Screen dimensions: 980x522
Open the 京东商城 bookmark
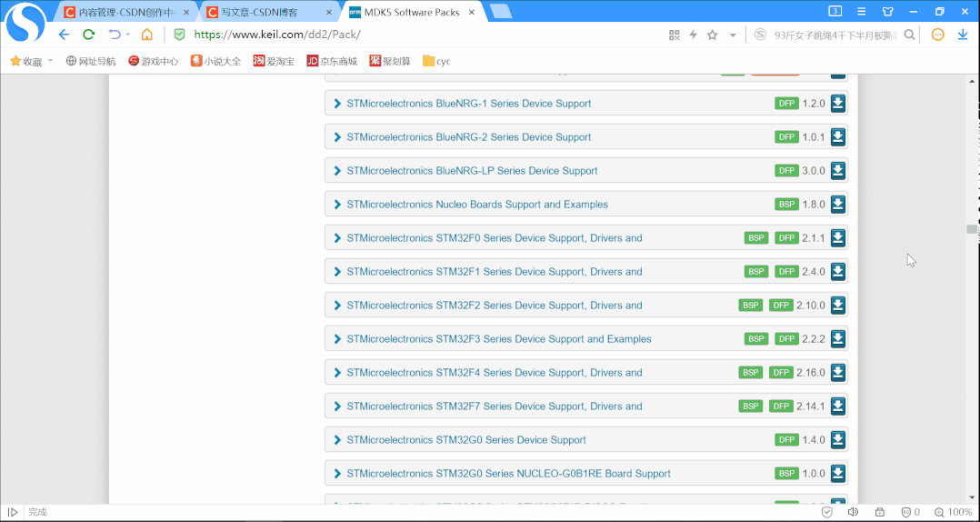point(332,61)
